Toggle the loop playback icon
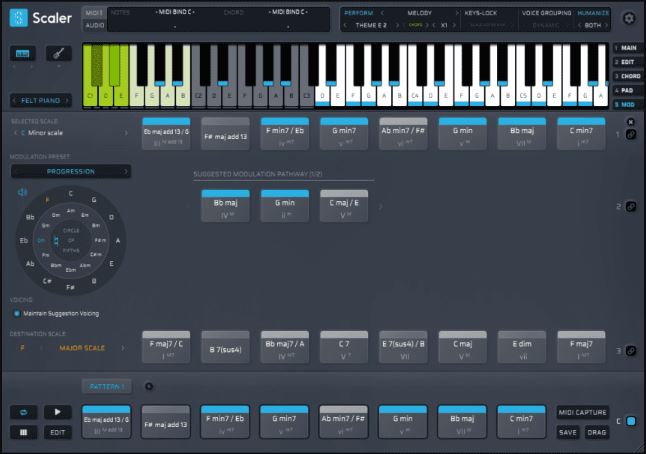This screenshot has height=454, width=646. tap(23, 411)
